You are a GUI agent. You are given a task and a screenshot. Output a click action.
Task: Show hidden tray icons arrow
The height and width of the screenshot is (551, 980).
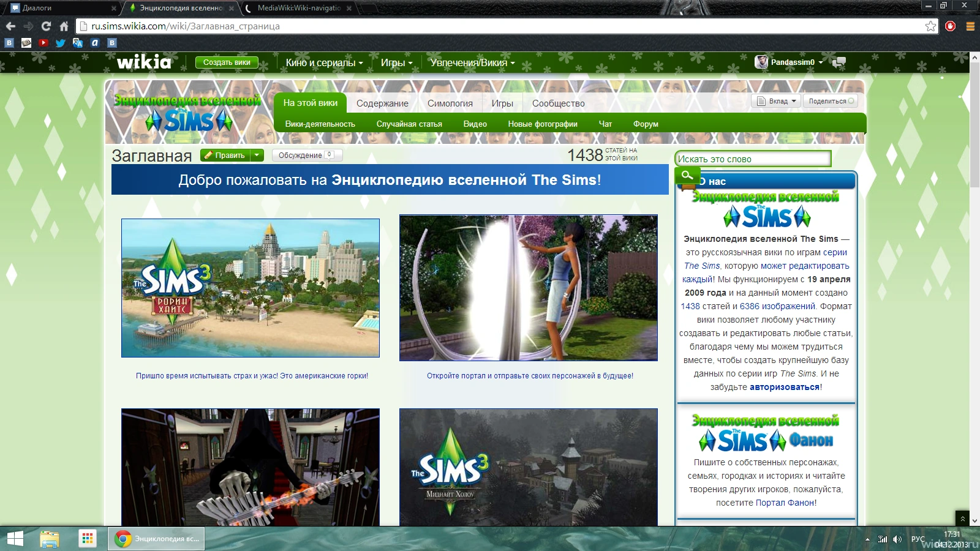point(867,539)
